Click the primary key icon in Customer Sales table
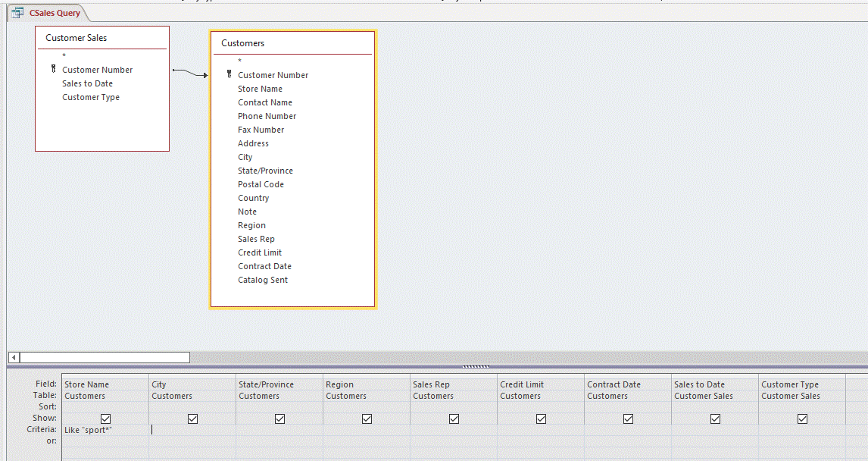 tap(53, 69)
